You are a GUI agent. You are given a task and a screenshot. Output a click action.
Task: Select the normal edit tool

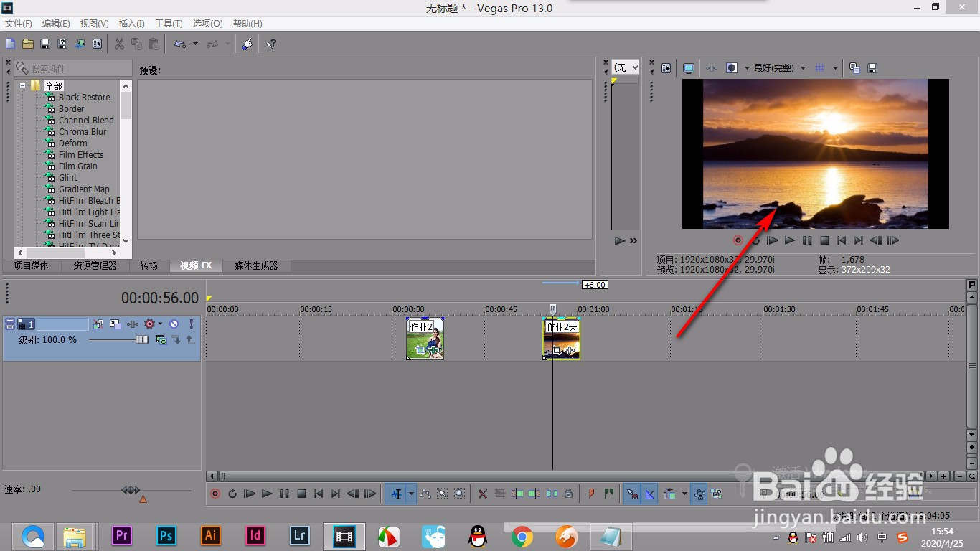pyautogui.click(x=396, y=494)
